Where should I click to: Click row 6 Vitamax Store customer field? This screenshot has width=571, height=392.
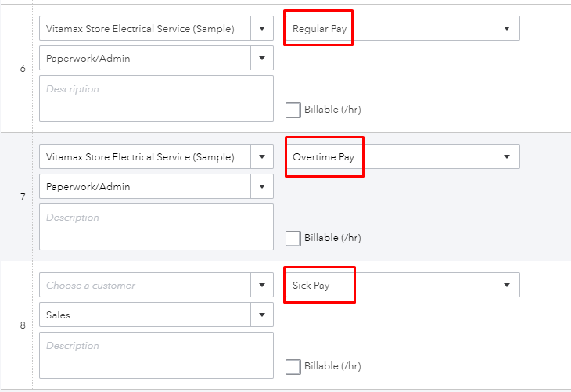145,28
